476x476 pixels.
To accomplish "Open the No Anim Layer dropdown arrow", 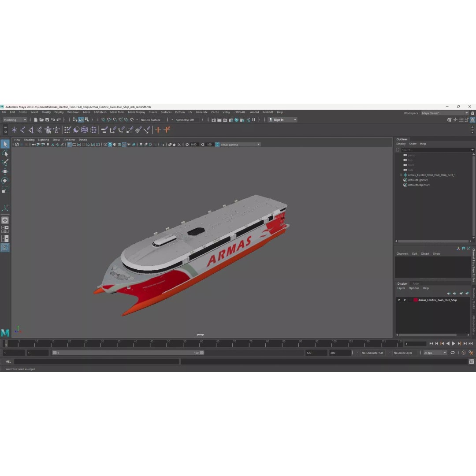I will 390,353.
